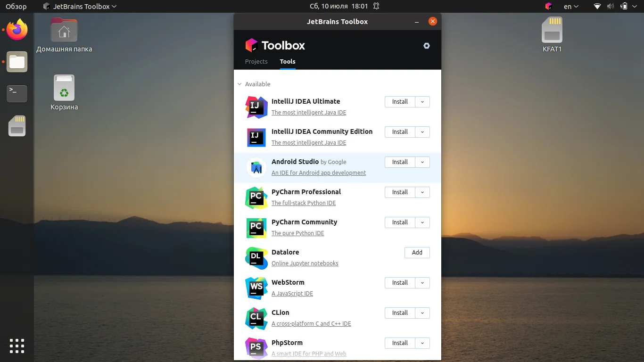This screenshot has height=362, width=644.
Task: Install IntelliJ IDEA Ultimate
Action: pyautogui.click(x=400, y=102)
